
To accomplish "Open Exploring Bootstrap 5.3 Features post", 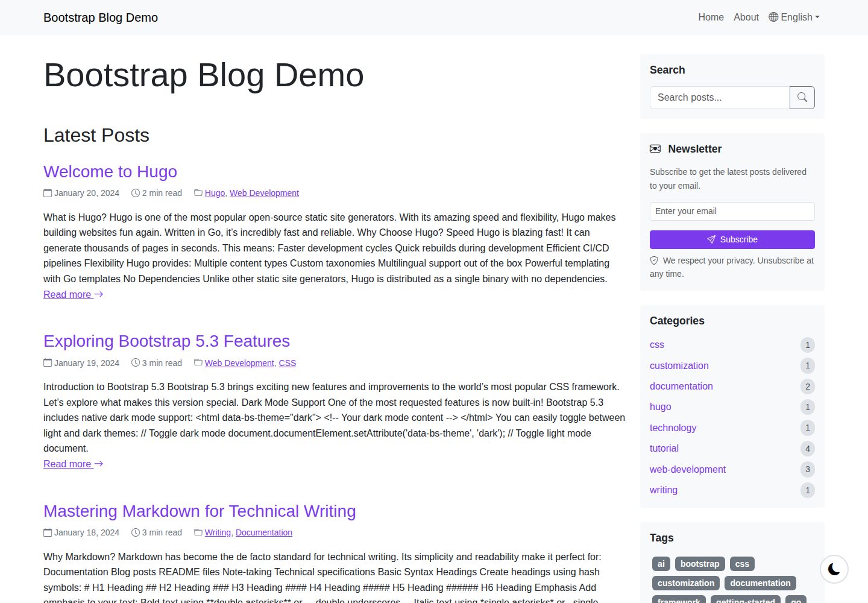I will coord(166,341).
